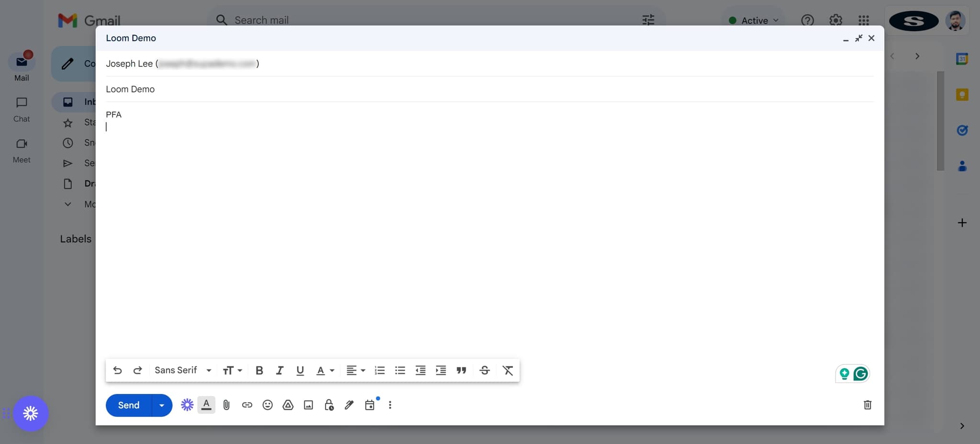Insert an emoji into the message
Image resolution: width=980 pixels, height=444 pixels.
click(x=267, y=405)
